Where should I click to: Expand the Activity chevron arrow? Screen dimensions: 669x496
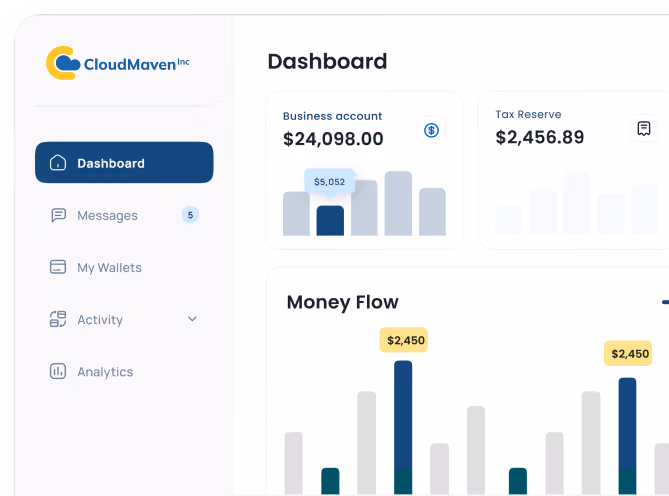(x=192, y=319)
